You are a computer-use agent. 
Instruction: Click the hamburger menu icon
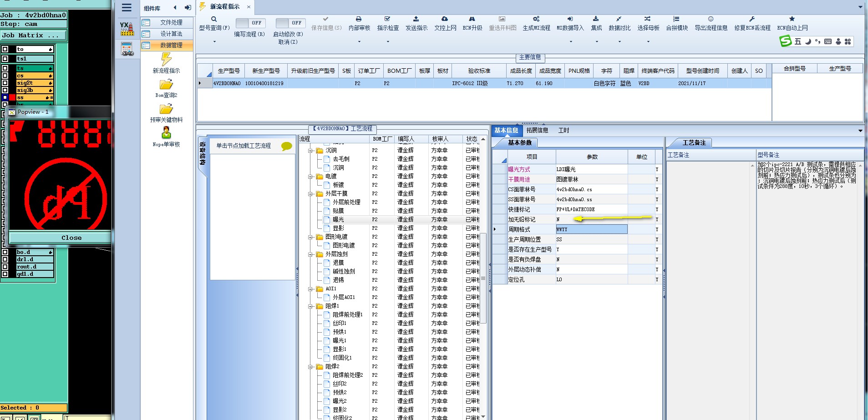coord(127,7)
